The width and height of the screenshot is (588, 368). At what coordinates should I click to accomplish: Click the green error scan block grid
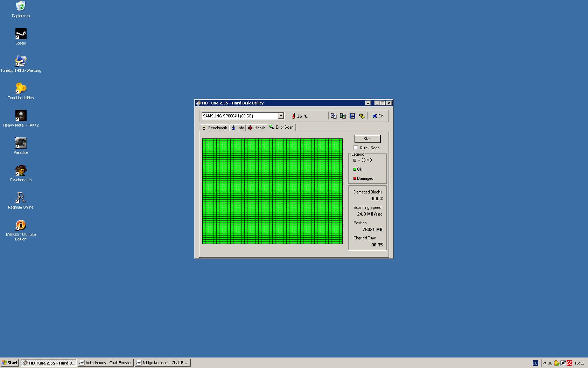272,191
